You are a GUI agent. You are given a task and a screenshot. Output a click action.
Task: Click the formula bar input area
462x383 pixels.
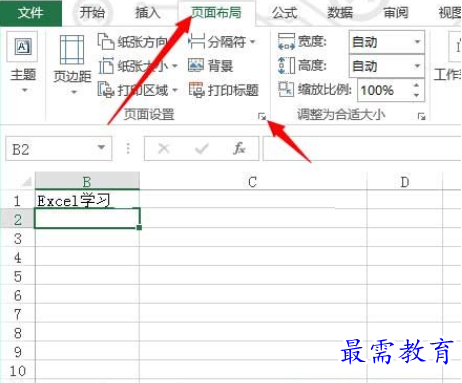[x=362, y=149]
